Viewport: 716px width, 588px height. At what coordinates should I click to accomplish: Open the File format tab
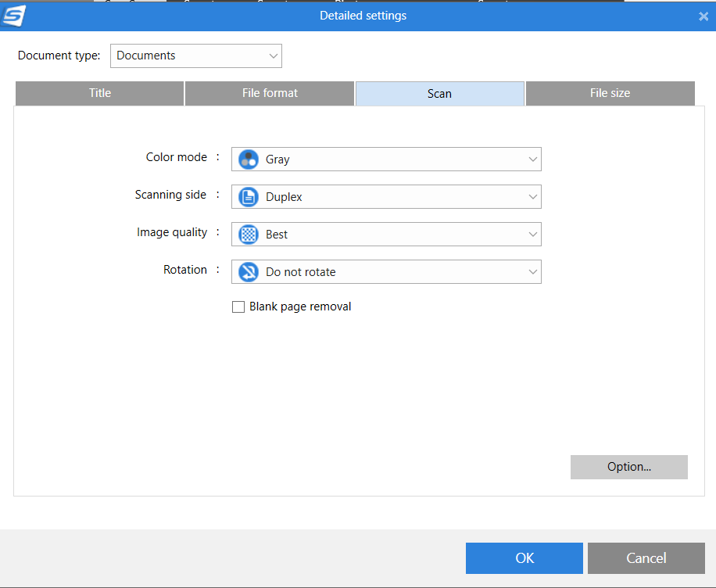point(270,93)
